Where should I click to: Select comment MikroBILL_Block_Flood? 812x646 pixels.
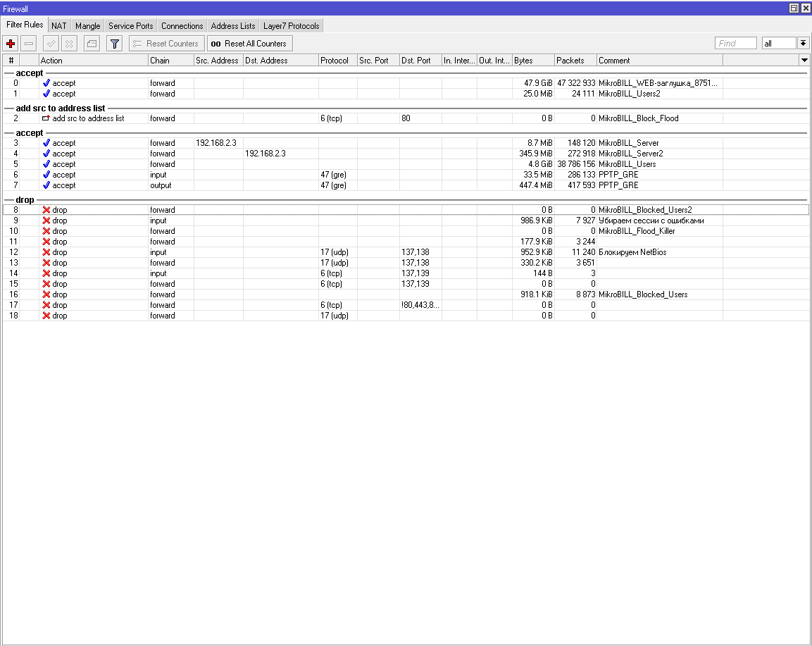point(639,118)
